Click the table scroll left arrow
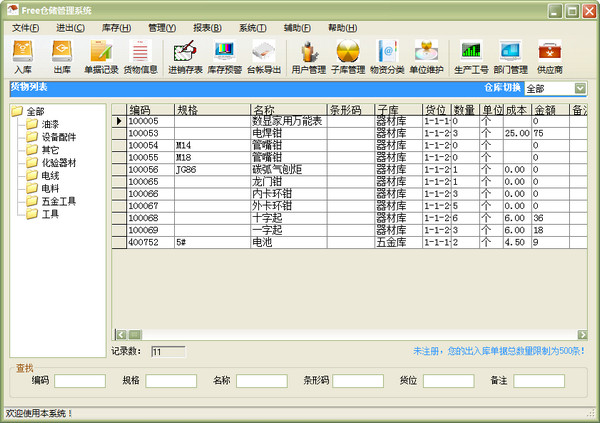Screen dimensions: 600x423 [121, 335]
